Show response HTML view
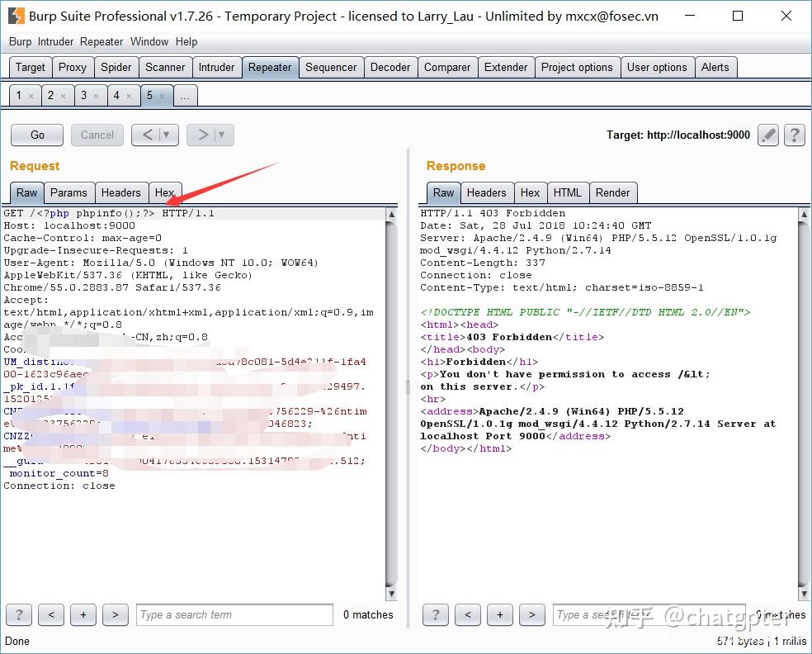 pos(567,192)
